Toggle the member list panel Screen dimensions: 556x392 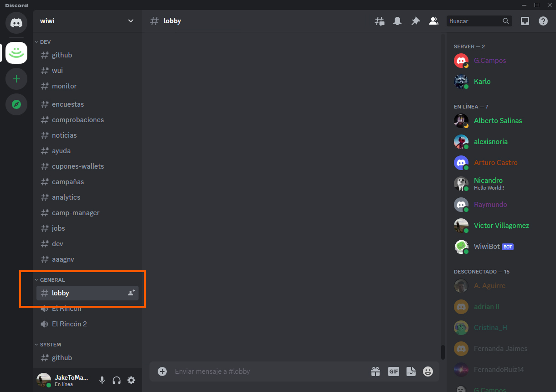click(434, 21)
